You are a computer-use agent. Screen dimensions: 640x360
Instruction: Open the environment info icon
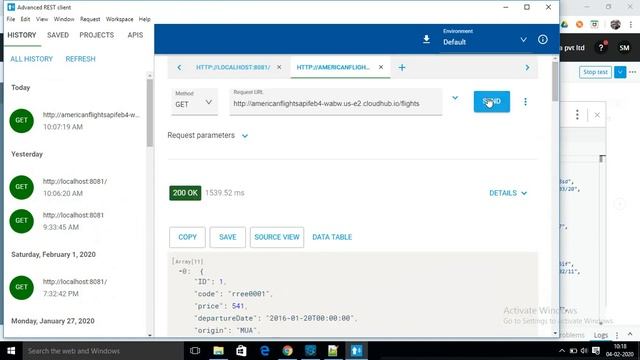coord(542,40)
